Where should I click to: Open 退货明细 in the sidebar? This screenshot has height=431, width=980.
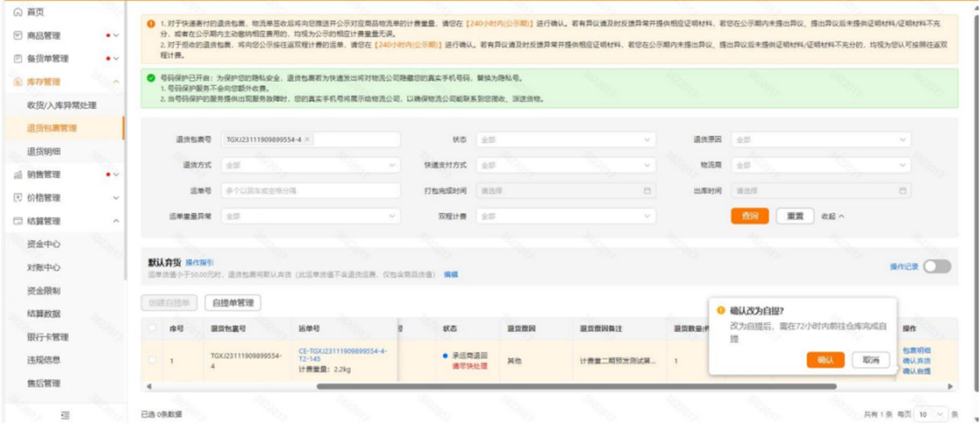pyautogui.click(x=44, y=152)
